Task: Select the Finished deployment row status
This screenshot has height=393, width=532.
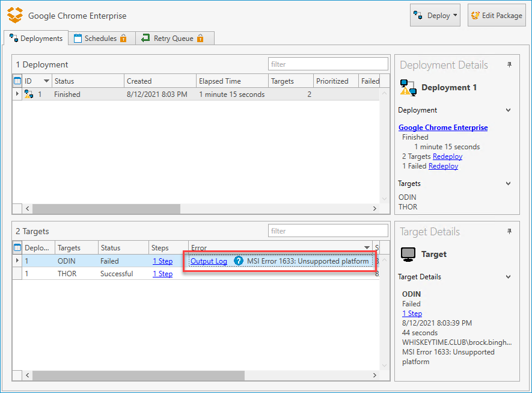Action: tap(67, 94)
